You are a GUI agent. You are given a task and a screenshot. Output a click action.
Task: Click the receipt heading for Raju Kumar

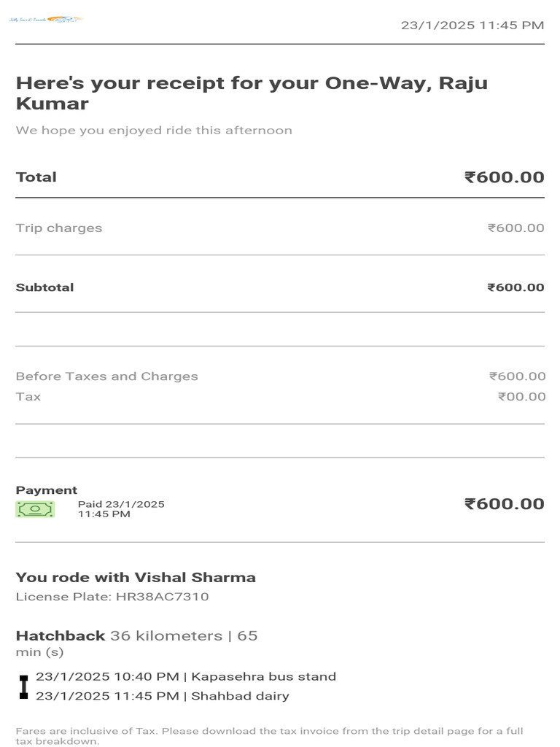(x=252, y=93)
